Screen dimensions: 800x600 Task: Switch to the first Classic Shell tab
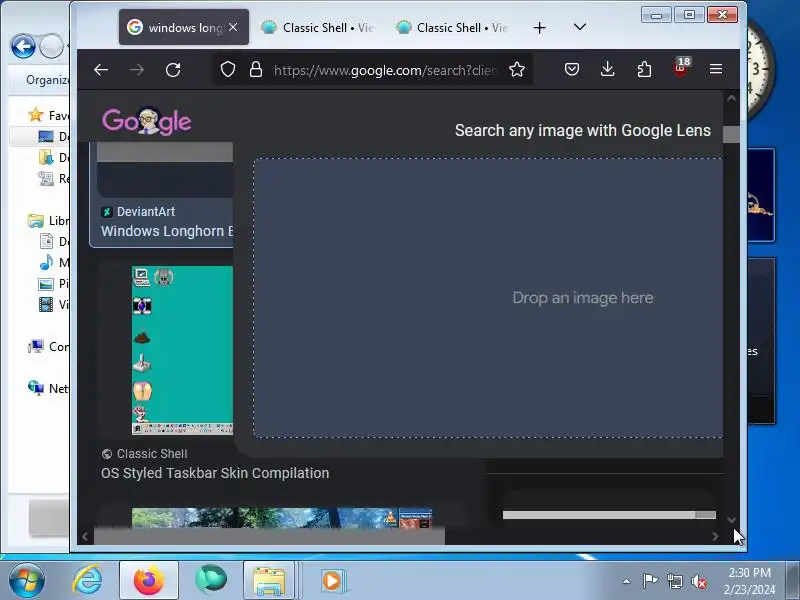point(317,28)
